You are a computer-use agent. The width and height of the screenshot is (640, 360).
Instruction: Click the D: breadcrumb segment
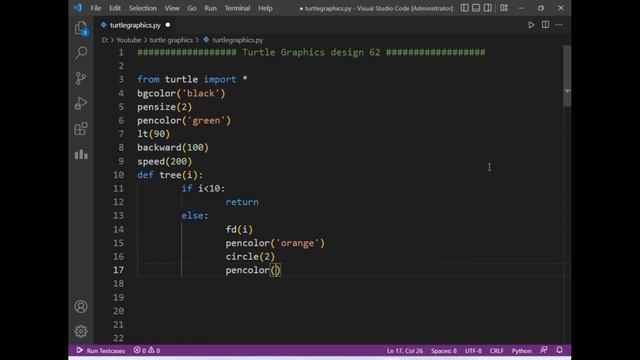(x=104, y=40)
